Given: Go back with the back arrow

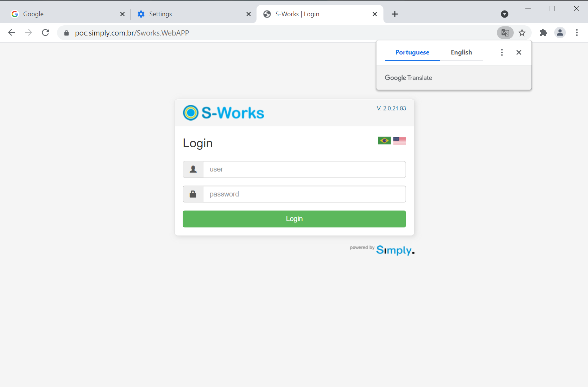Looking at the screenshot, I should coord(12,33).
